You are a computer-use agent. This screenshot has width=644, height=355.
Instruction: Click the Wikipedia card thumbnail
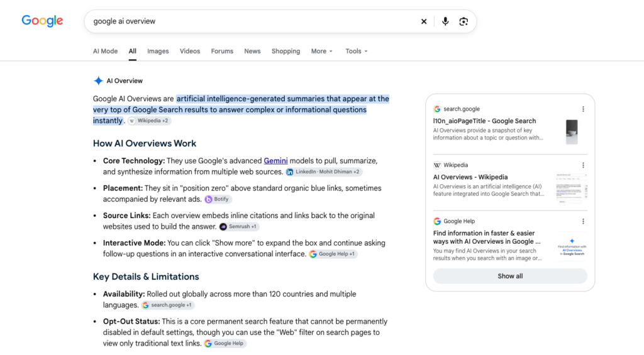(x=572, y=188)
